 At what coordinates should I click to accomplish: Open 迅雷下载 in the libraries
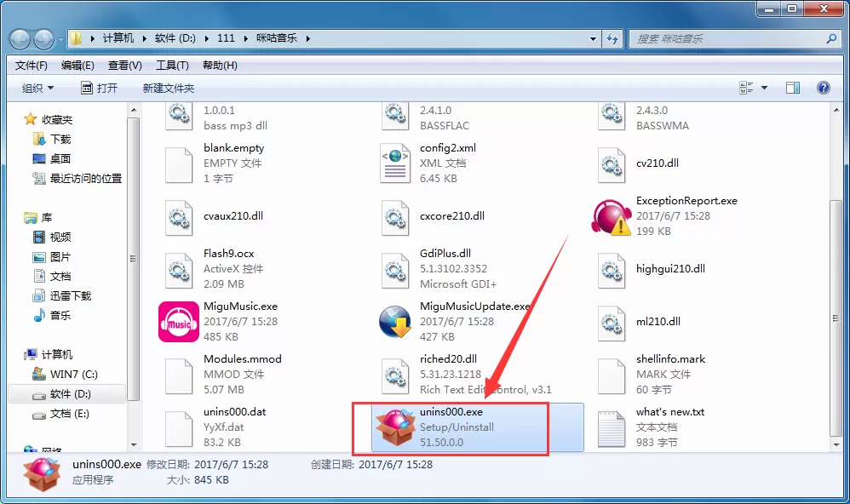pos(71,296)
